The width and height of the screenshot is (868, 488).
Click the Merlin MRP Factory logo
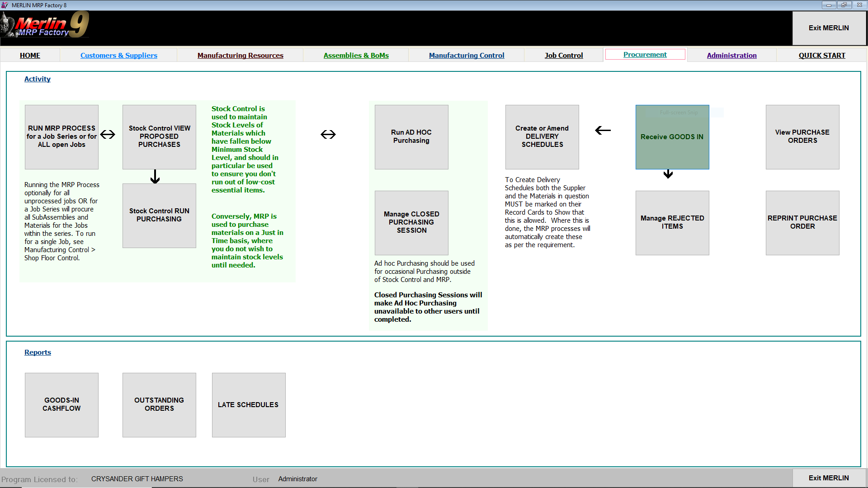(45, 25)
